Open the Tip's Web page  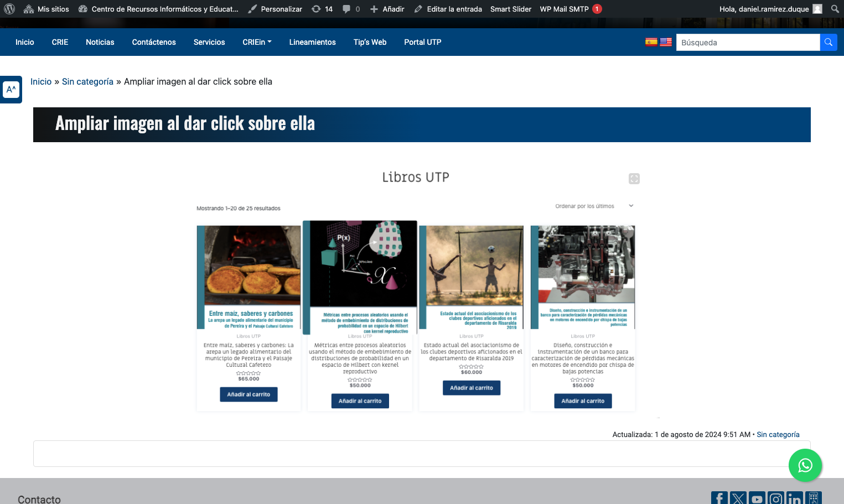click(x=370, y=42)
